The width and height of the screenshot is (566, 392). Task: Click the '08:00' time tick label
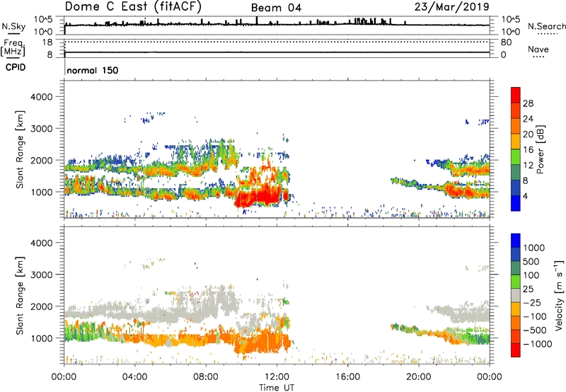[206, 377]
